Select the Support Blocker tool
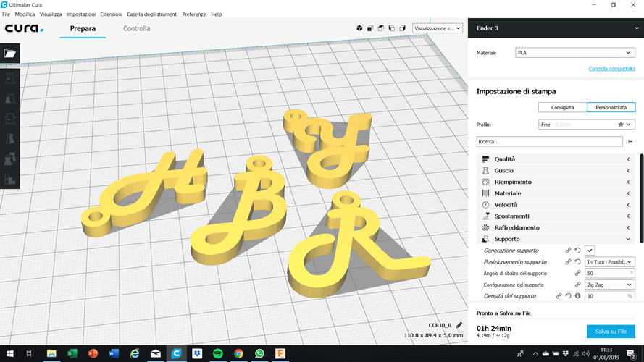Screen dimensions: 644x362 (x=10, y=179)
